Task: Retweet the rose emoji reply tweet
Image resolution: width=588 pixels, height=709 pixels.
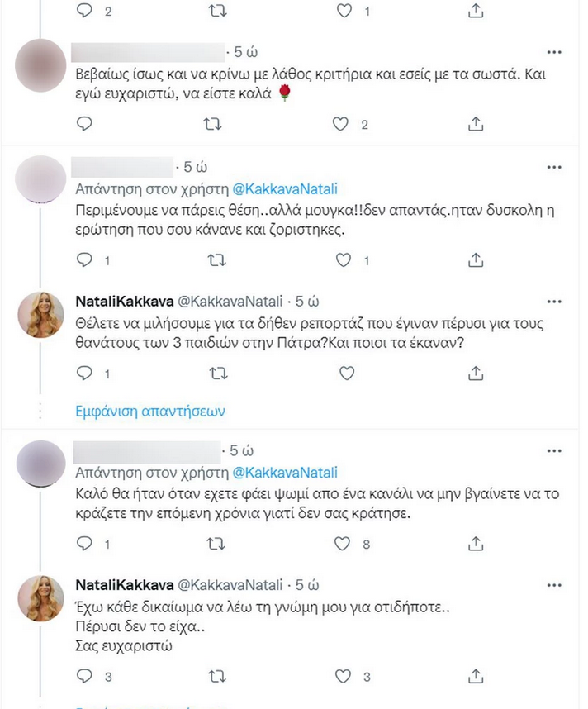Action: point(212,124)
